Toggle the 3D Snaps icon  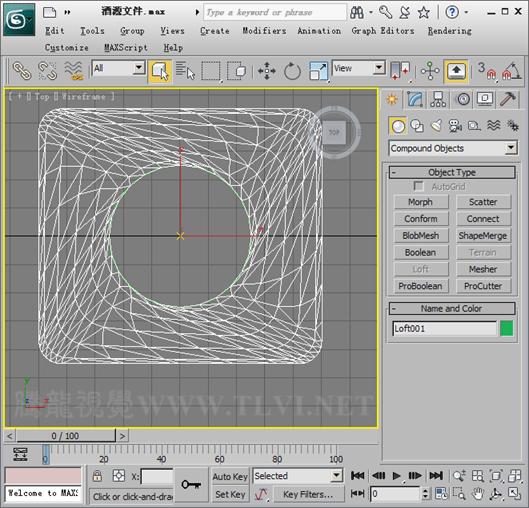[x=486, y=71]
